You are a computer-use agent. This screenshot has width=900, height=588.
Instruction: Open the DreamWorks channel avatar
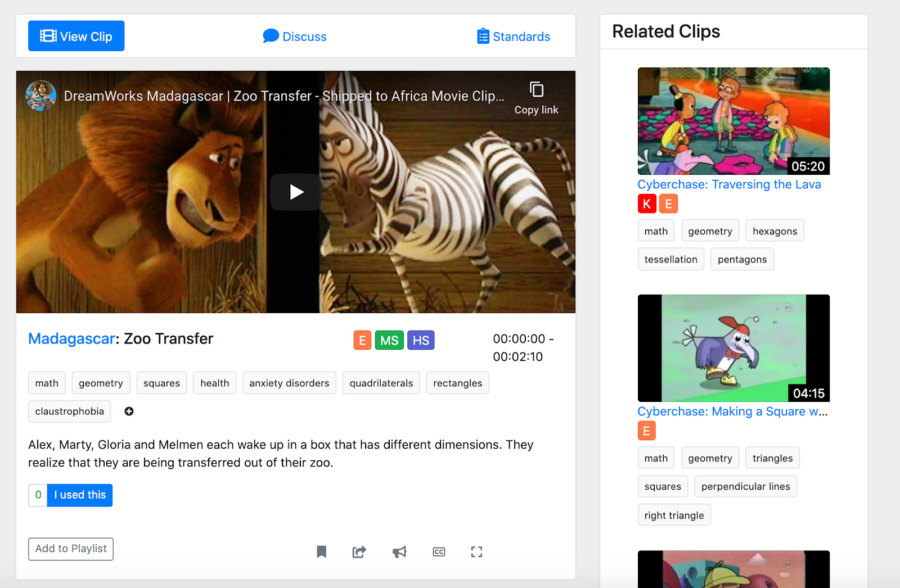click(x=41, y=96)
